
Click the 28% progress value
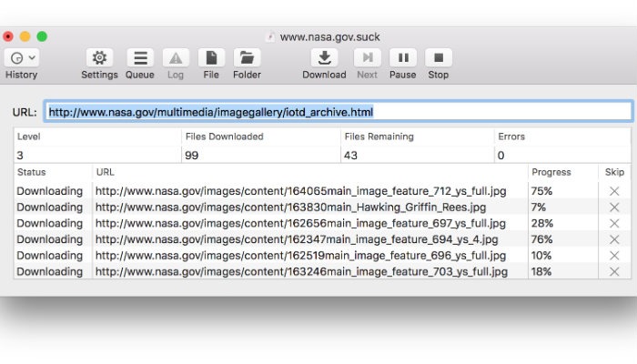coord(542,223)
